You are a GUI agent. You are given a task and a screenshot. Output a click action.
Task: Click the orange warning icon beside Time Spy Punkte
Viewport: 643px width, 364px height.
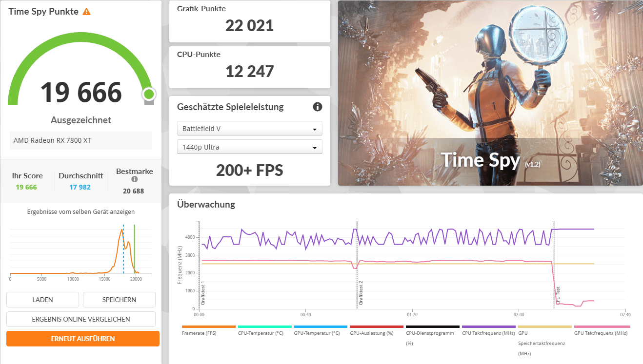pos(86,11)
